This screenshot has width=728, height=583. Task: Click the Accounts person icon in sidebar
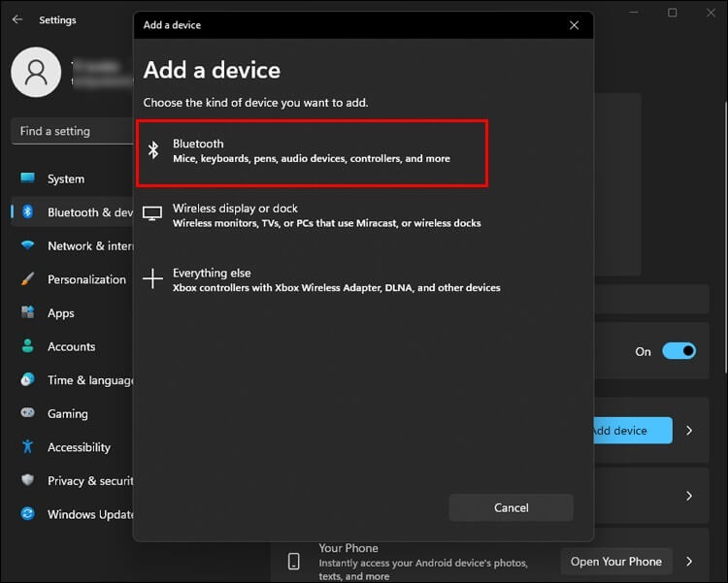tap(27, 345)
